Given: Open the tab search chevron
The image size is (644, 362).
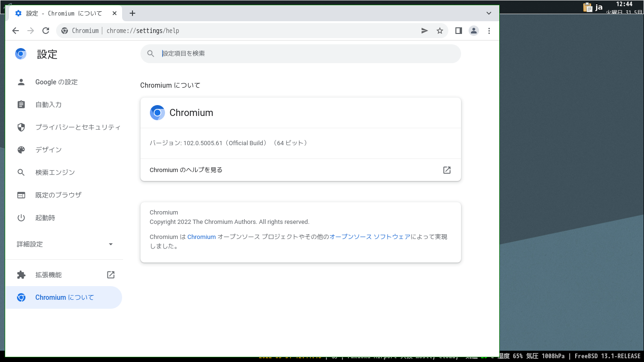Looking at the screenshot, I should coord(488,13).
